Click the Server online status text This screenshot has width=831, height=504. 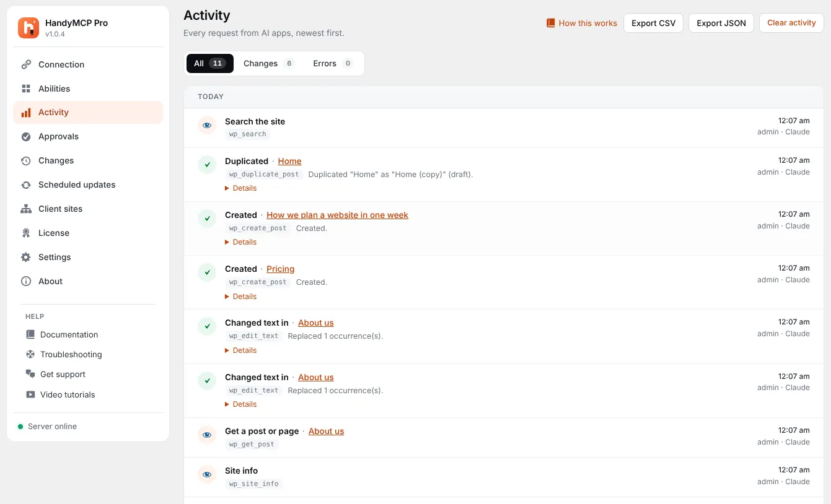(x=53, y=427)
